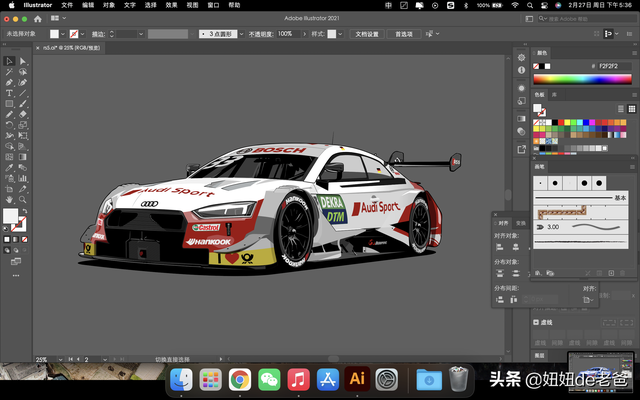Select the Rectangle tool in toolbox

[x=9, y=103]
